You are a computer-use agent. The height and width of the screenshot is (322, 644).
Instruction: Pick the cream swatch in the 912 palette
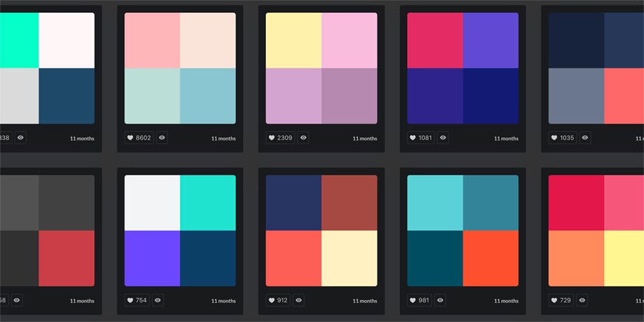coord(349,258)
